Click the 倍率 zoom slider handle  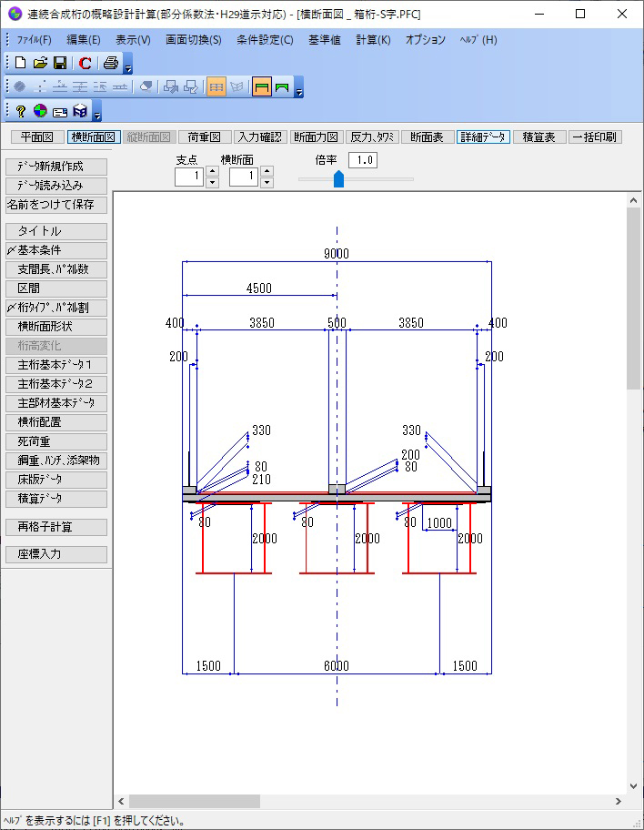coord(338,179)
